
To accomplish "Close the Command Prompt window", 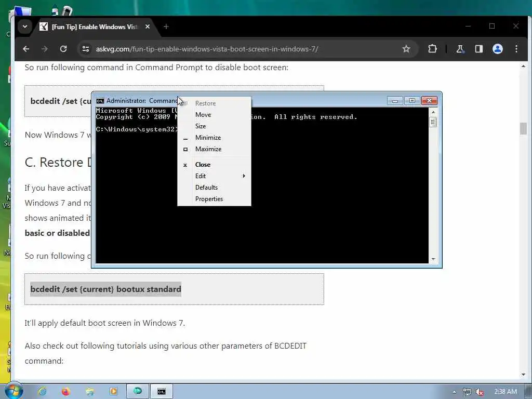I will (429, 101).
